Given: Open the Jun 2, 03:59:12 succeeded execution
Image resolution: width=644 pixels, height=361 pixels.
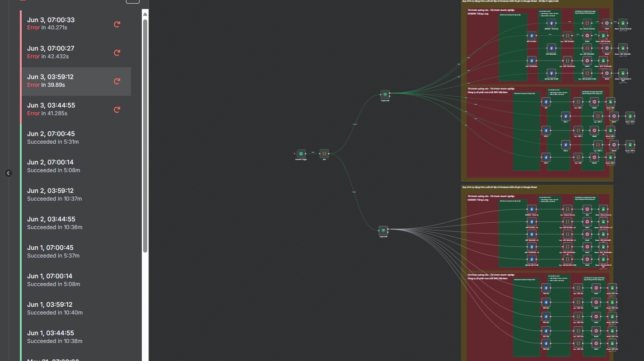Looking at the screenshot, I should (x=76, y=195).
